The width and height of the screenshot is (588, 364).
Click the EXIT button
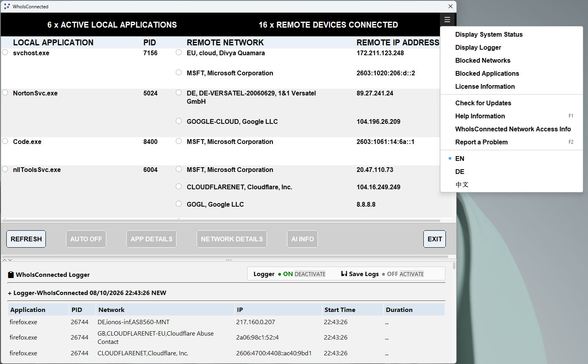pos(434,239)
